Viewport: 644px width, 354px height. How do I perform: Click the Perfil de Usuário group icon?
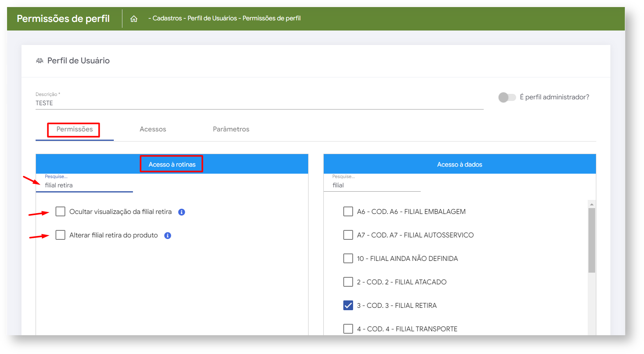pyautogui.click(x=39, y=61)
